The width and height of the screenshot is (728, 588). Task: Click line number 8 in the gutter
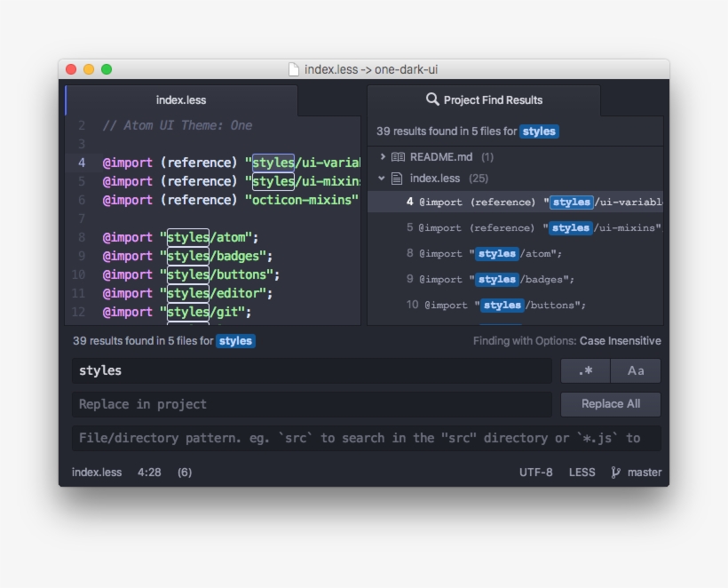82,237
